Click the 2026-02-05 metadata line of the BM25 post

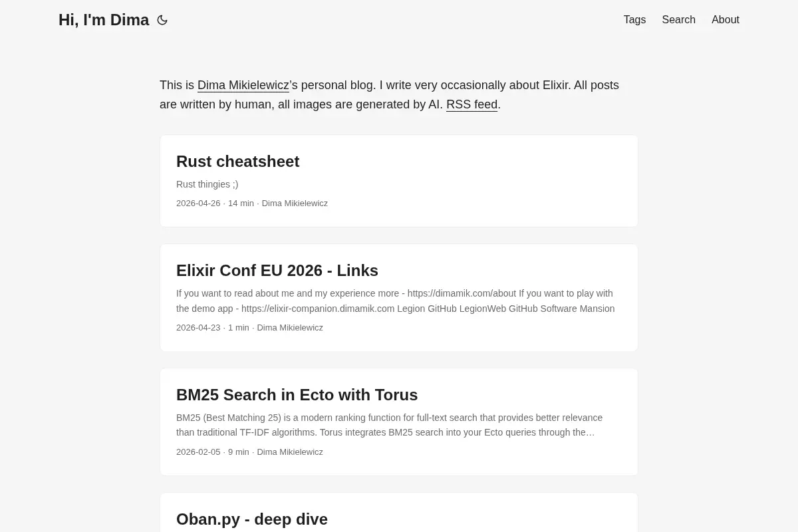pyautogui.click(x=249, y=452)
